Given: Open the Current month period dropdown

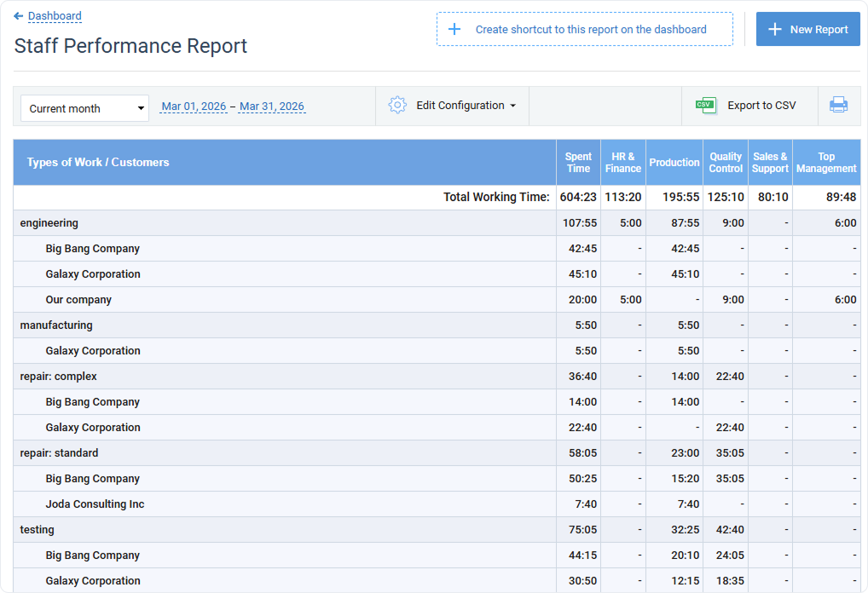Looking at the screenshot, I should [x=84, y=108].
